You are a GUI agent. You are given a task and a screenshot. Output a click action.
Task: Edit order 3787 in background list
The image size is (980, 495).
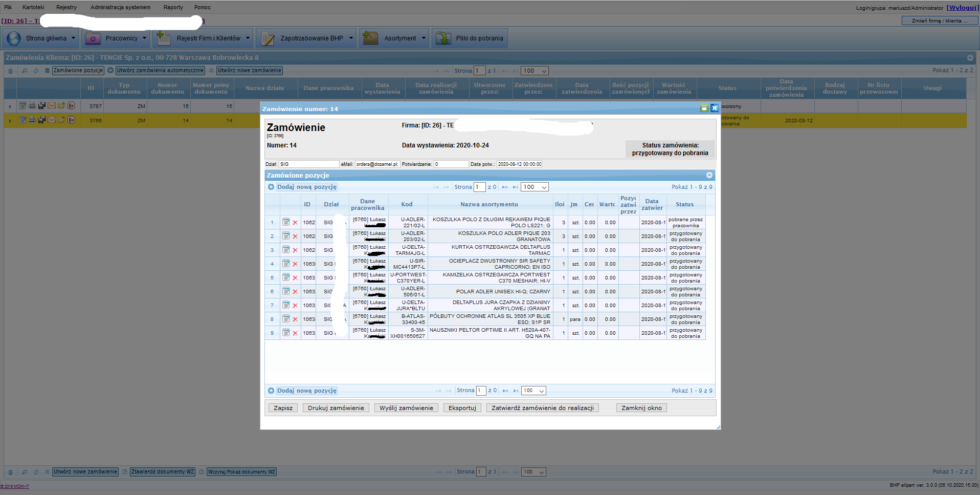click(23, 105)
